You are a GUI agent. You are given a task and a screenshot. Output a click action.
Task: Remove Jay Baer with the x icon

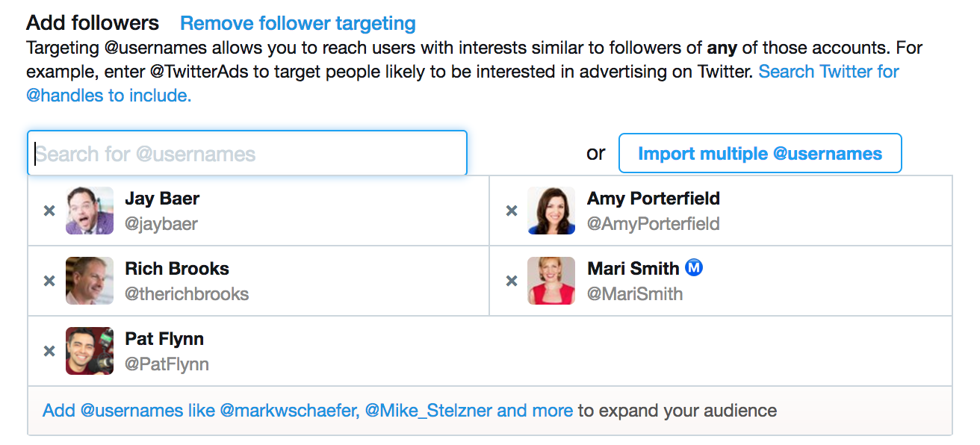click(x=49, y=211)
